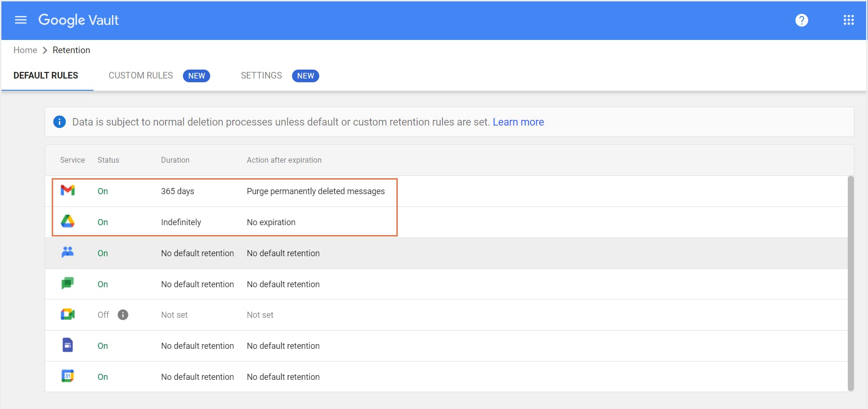Click Calendar row No default retention action

click(x=283, y=377)
